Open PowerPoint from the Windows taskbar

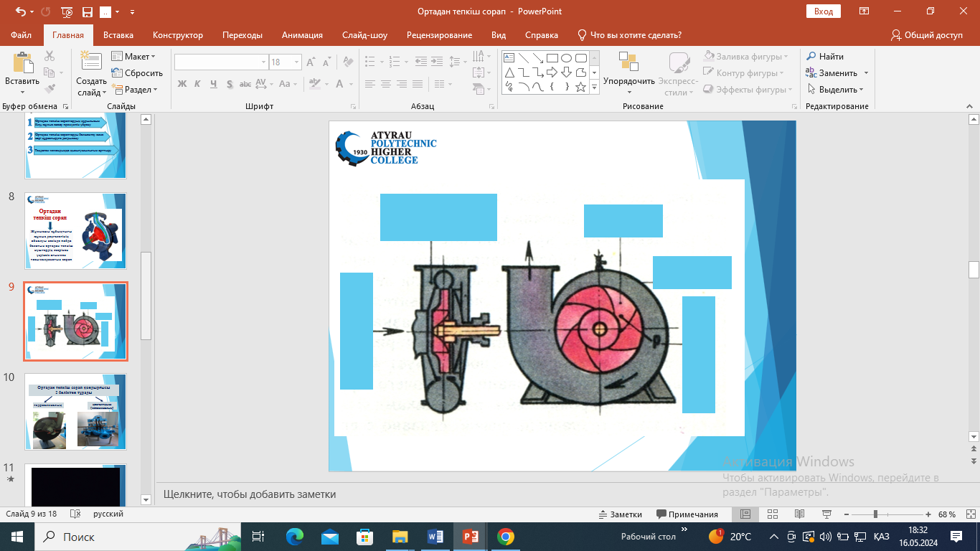471,537
